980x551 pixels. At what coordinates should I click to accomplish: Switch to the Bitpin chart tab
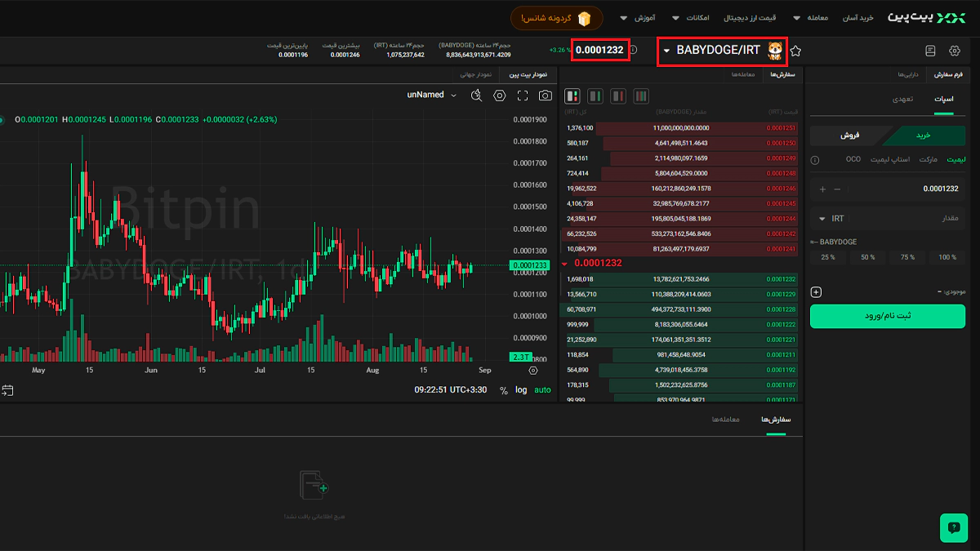pos(527,75)
